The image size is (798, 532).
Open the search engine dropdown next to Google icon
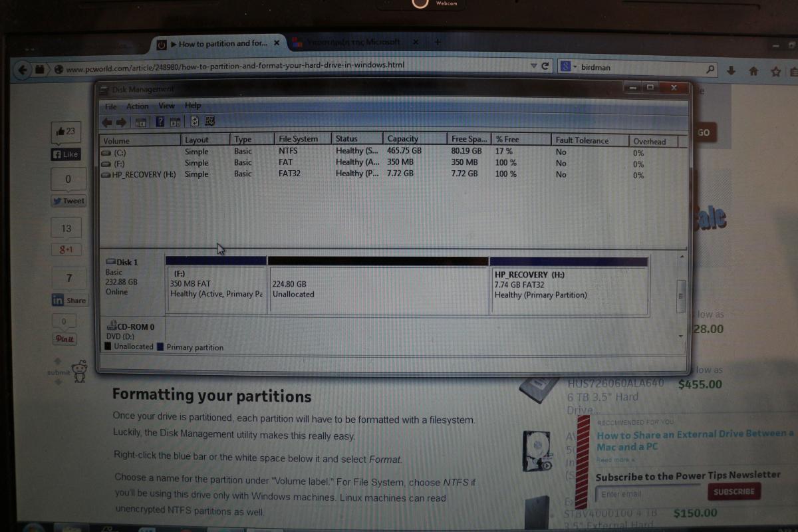pyautogui.click(x=575, y=67)
